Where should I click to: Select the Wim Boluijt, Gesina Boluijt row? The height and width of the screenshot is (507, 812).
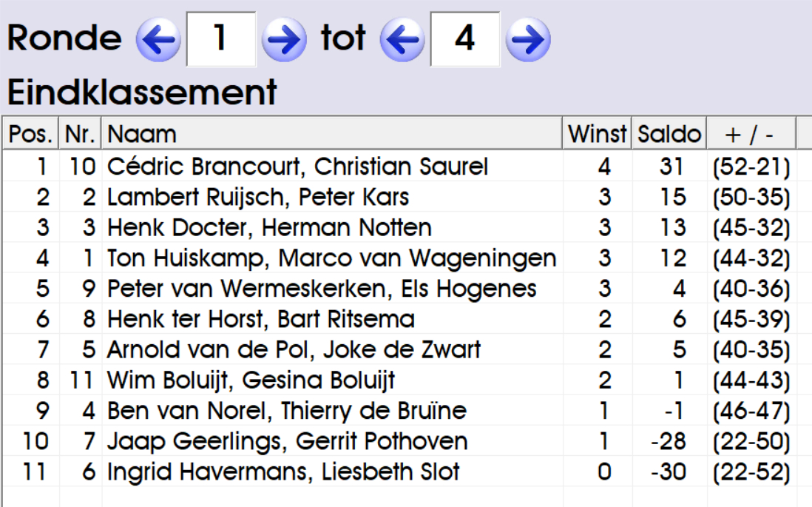pos(251,380)
